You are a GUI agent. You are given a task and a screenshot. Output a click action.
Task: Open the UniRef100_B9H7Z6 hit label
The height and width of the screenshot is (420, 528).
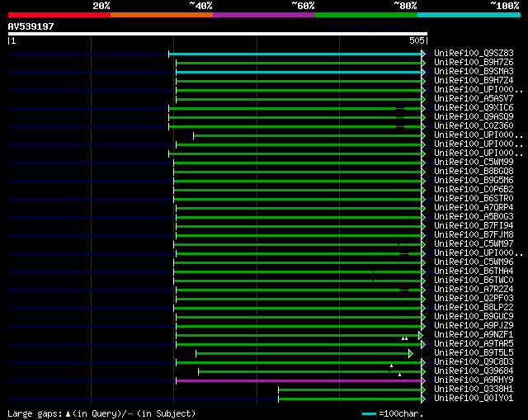pos(474,63)
